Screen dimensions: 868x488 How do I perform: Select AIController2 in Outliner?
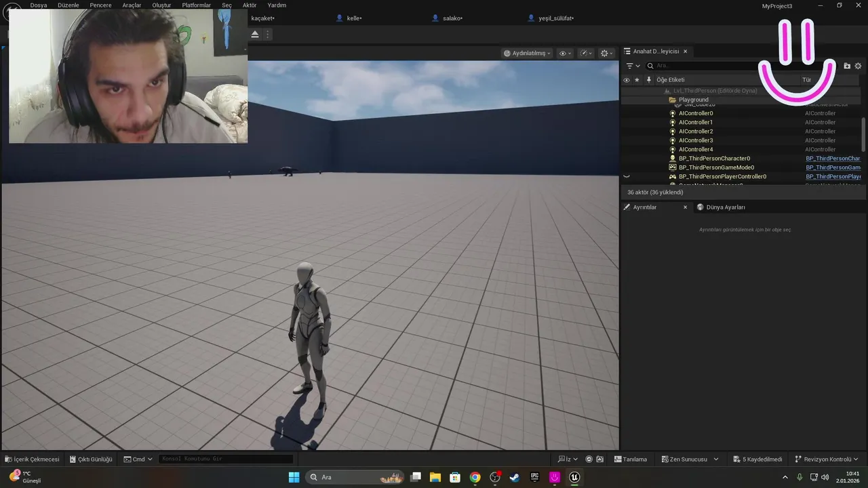[x=743, y=131]
